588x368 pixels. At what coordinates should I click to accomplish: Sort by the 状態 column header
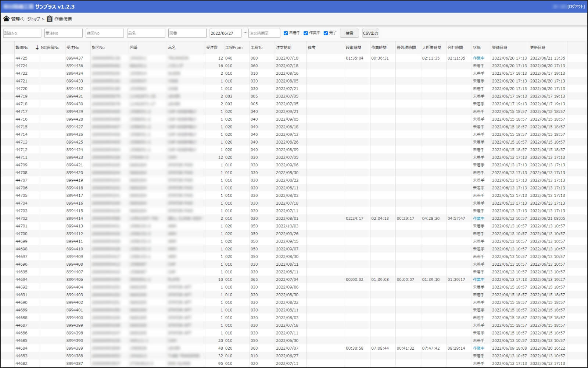click(x=477, y=47)
